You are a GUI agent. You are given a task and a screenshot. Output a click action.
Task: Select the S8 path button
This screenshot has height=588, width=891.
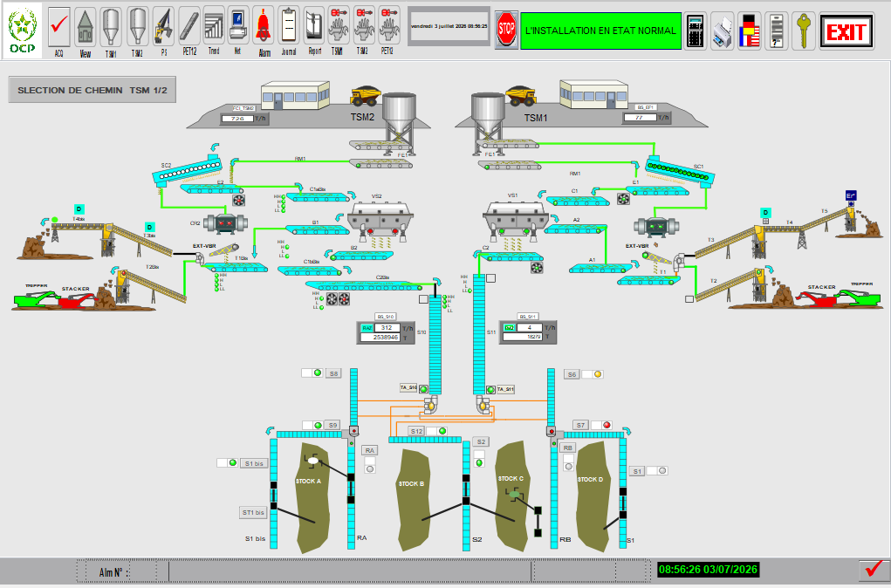point(333,373)
